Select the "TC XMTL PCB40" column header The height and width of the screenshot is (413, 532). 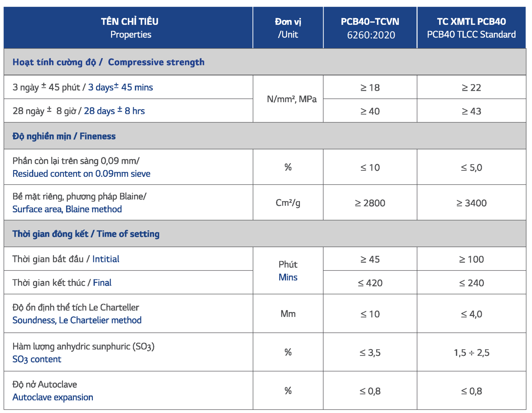pyautogui.click(x=471, y=28)
